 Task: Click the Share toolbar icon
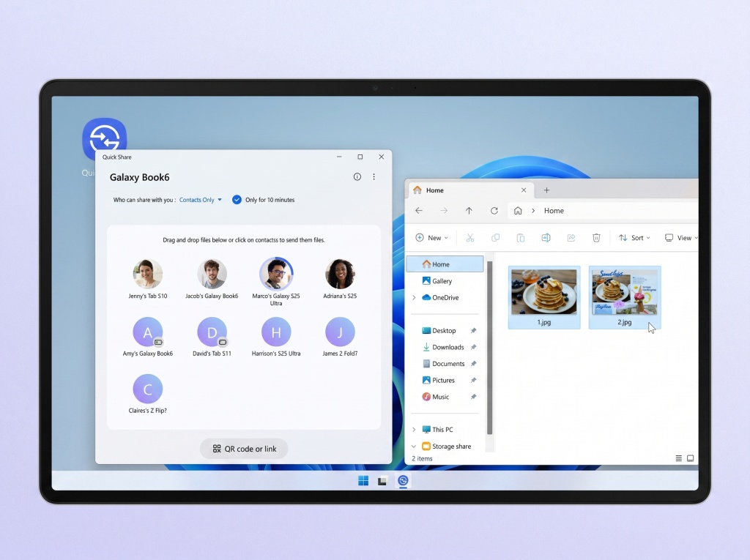tap(571, 238)
